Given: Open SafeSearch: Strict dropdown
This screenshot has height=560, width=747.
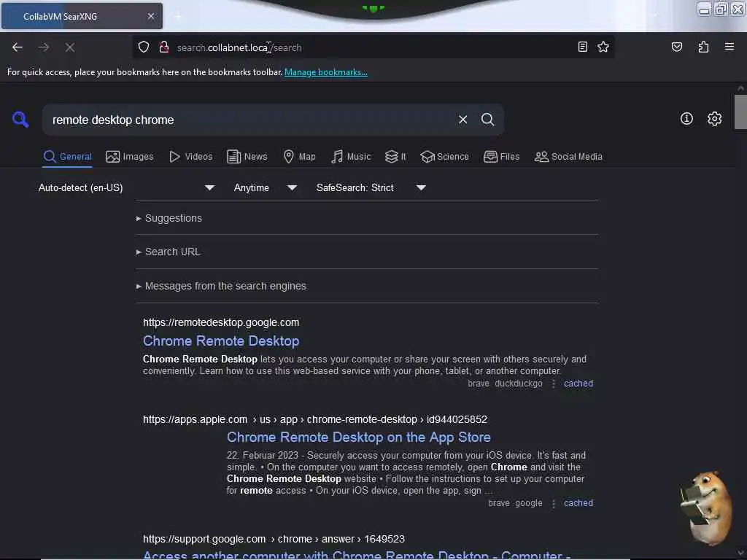Looking at the screenshot, I should pos(371,187).
